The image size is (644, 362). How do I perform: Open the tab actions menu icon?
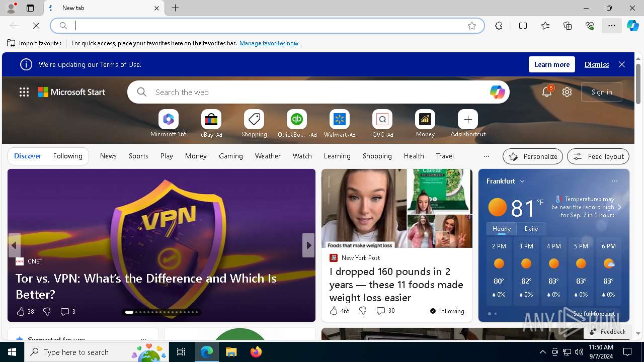(x=30, y=8)
